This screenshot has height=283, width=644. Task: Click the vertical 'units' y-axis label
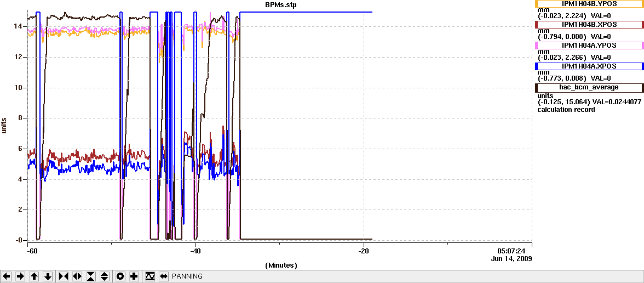tap(4, 125)
